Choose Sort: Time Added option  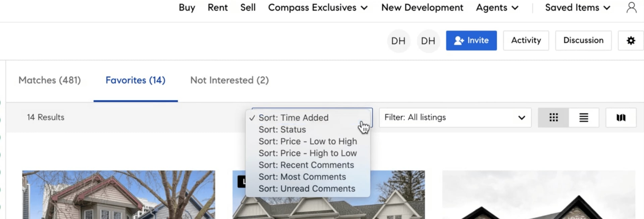coord(308,118)
